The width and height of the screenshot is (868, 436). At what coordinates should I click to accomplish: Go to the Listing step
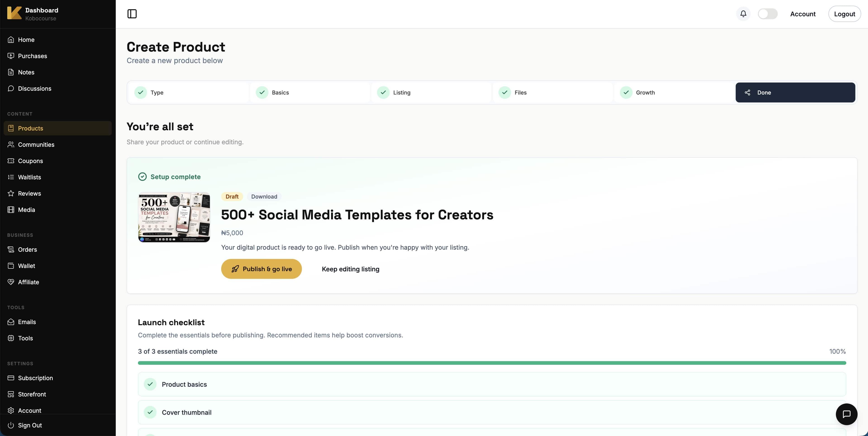tap(431, 92)
